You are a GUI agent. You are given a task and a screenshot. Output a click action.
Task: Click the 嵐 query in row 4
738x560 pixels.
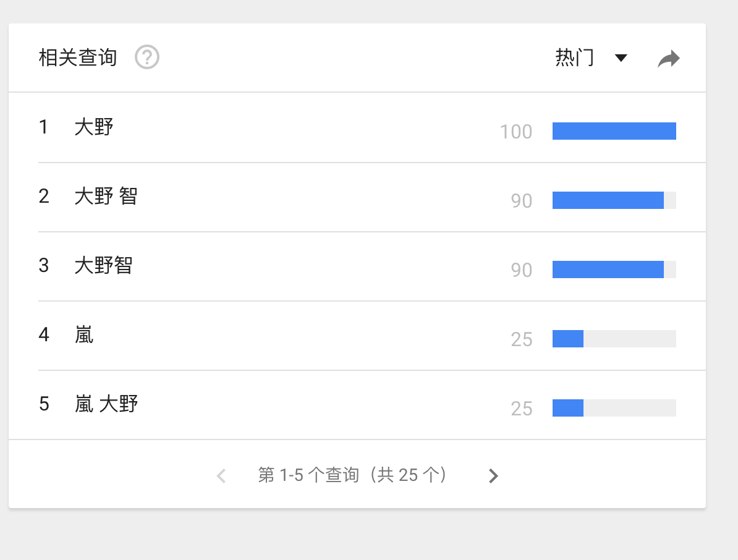pos(84,334)
